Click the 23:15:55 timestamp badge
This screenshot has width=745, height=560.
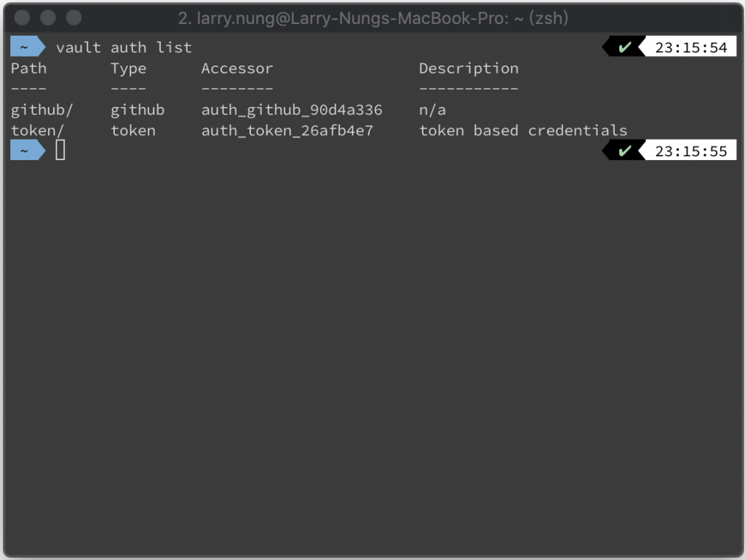tap(690, 151)
